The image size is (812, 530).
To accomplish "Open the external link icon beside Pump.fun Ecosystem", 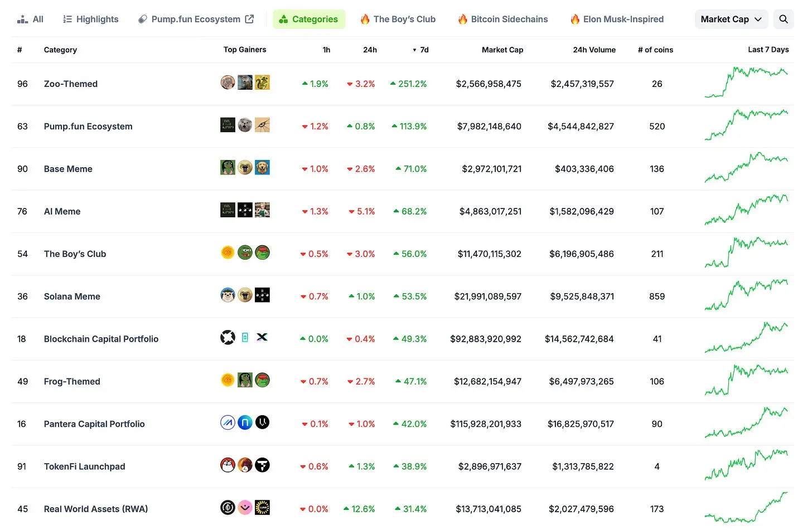I will (249, 19).
